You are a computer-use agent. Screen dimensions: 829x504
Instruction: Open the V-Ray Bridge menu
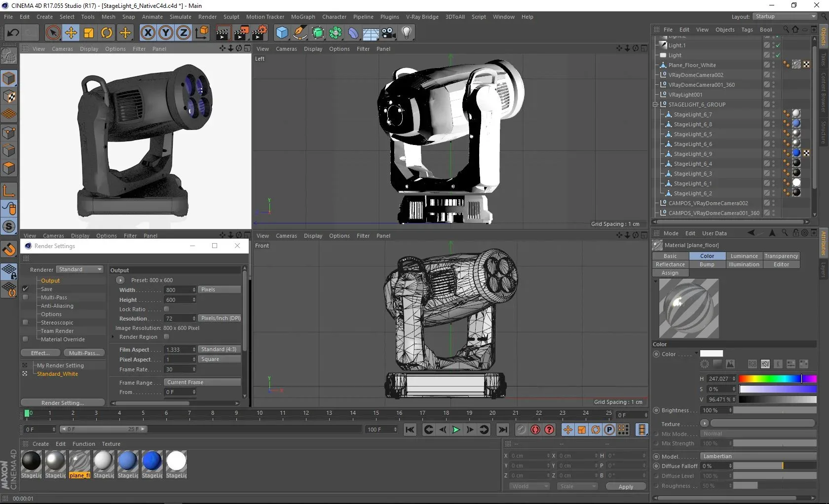point(422,17)
